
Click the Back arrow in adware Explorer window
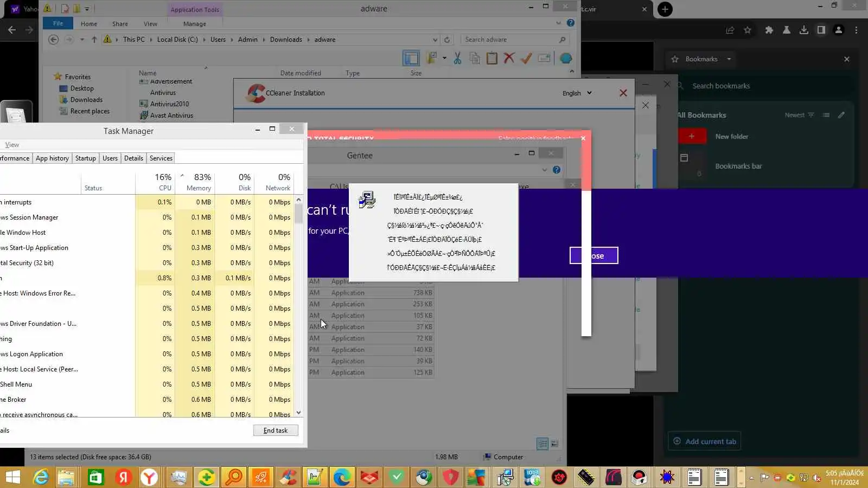click(53, 40)
